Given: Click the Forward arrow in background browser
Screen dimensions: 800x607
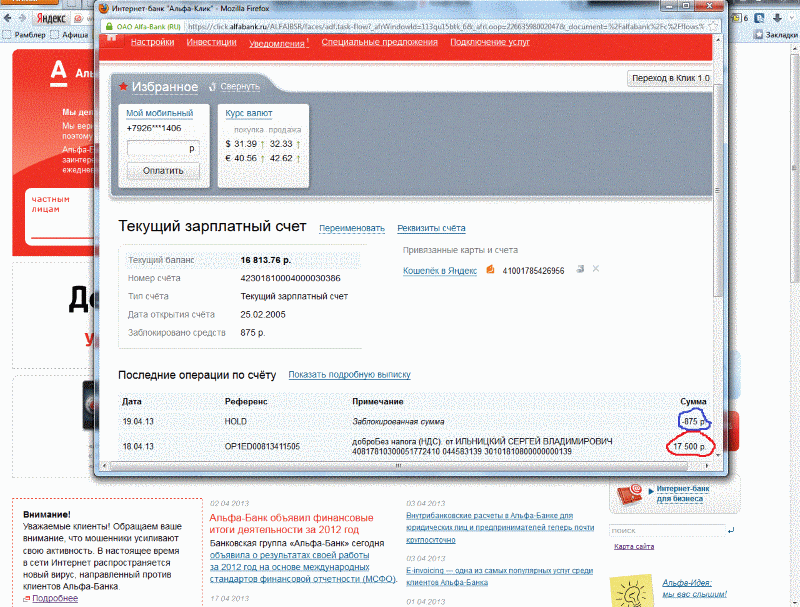Looking at the screenshot, I should tap(22, 18).
